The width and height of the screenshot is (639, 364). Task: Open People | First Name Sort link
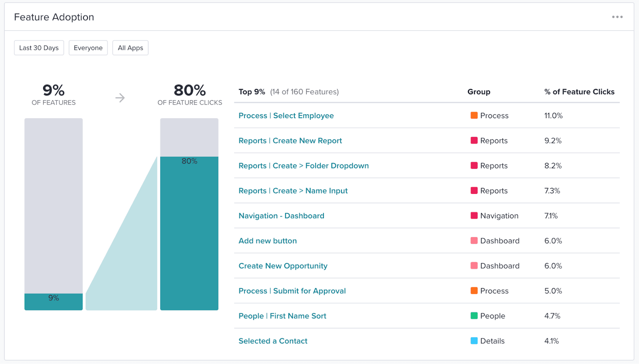tap(282, 316)
